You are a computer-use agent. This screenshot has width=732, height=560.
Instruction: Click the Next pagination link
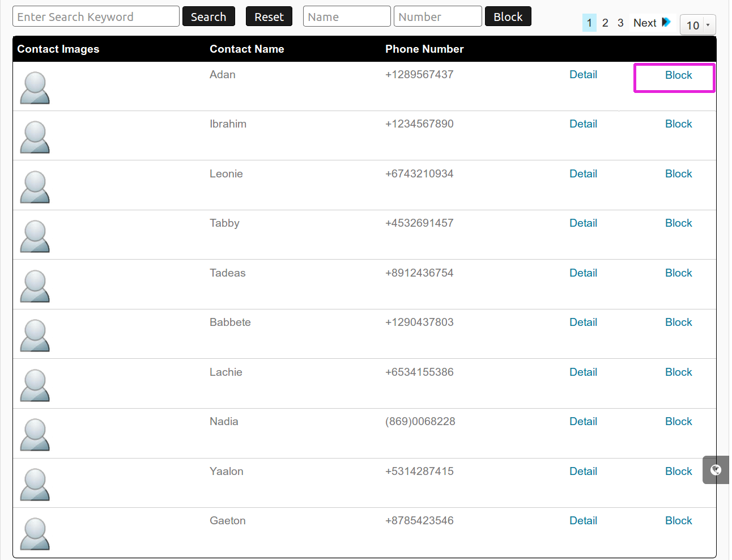point(645,23)
